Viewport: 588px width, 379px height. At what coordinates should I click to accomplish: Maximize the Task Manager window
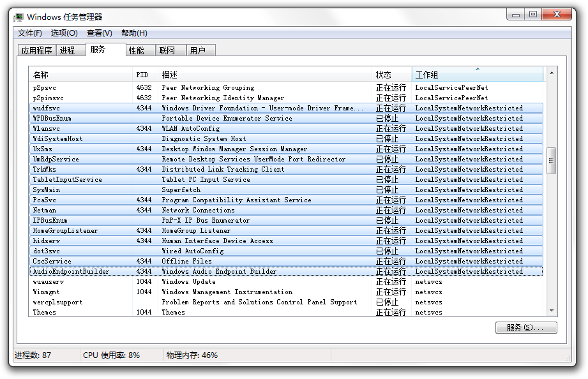click(x=532, y=14)
